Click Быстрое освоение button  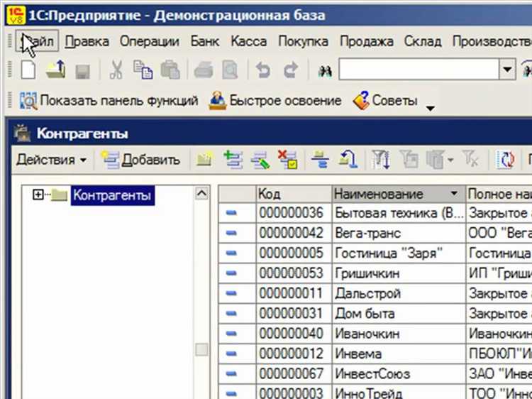pos(275,101)
